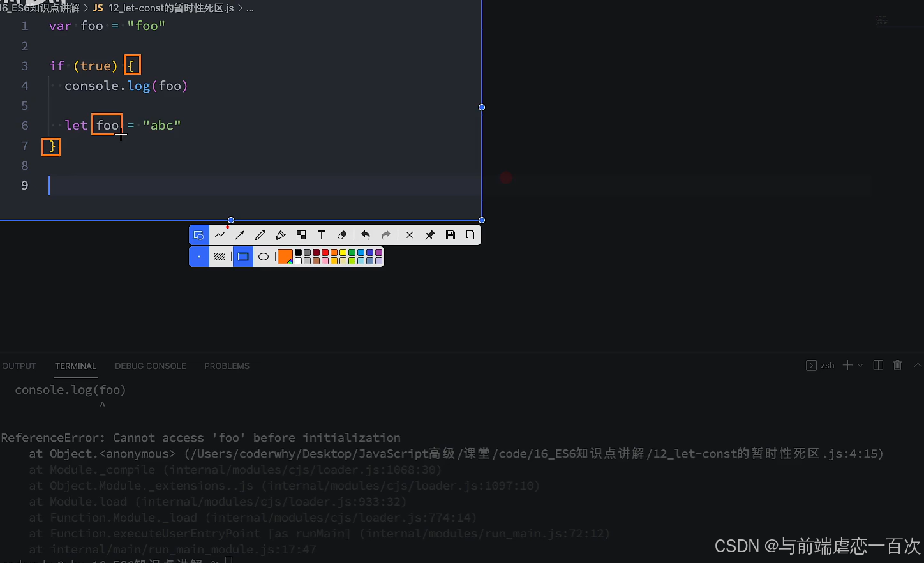This screenshot has width=924, height=563.
Task: Select the Eraser tool
Action: 341,235
